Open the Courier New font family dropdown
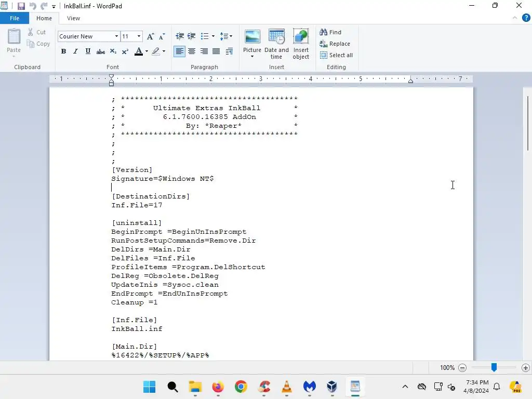Viewport: 532px width, 399px height. tap(116, 36)
